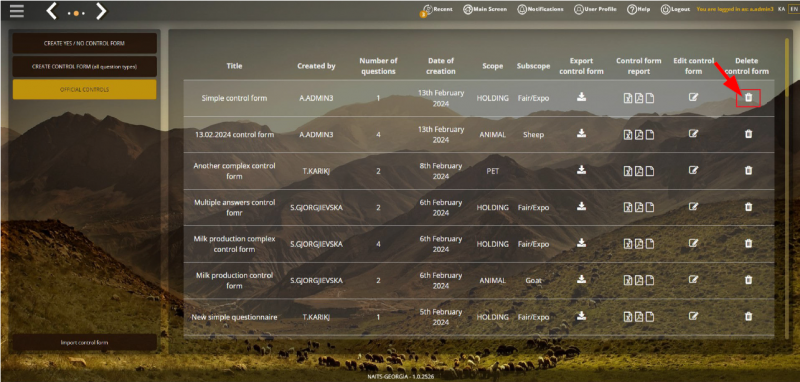Open Help

pos(638,9)
